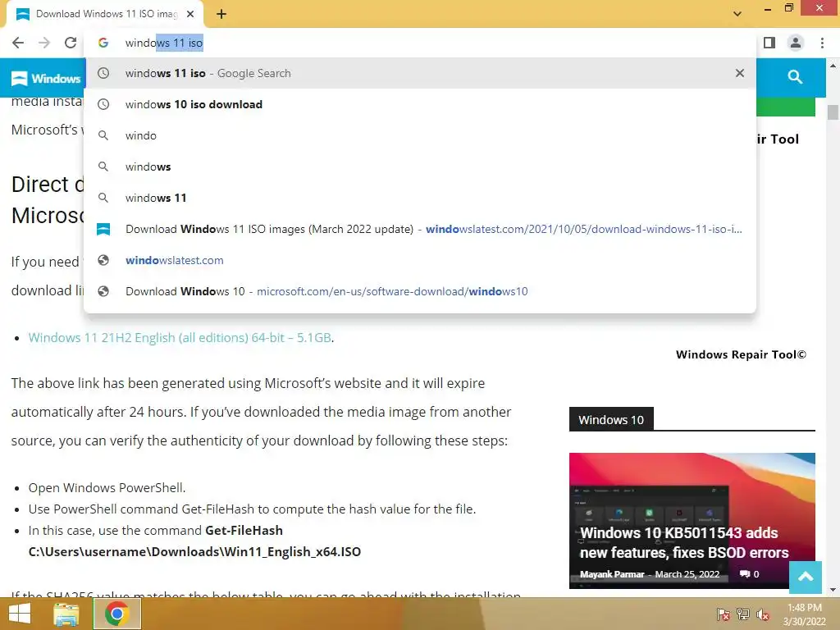Open the Chrome profile avatar

pyautogui.click(x=796, y=43)
